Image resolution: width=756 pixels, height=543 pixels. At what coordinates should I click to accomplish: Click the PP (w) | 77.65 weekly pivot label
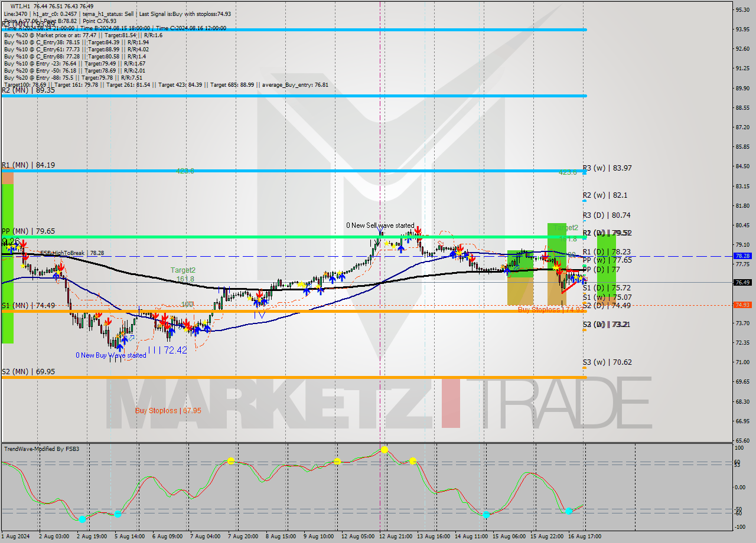[x=607, y=260]
